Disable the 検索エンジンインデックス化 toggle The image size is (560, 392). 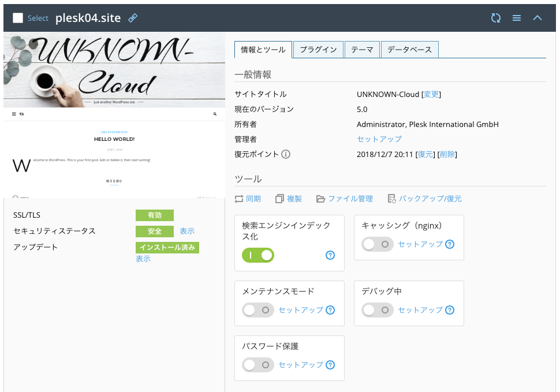point(257,255)
